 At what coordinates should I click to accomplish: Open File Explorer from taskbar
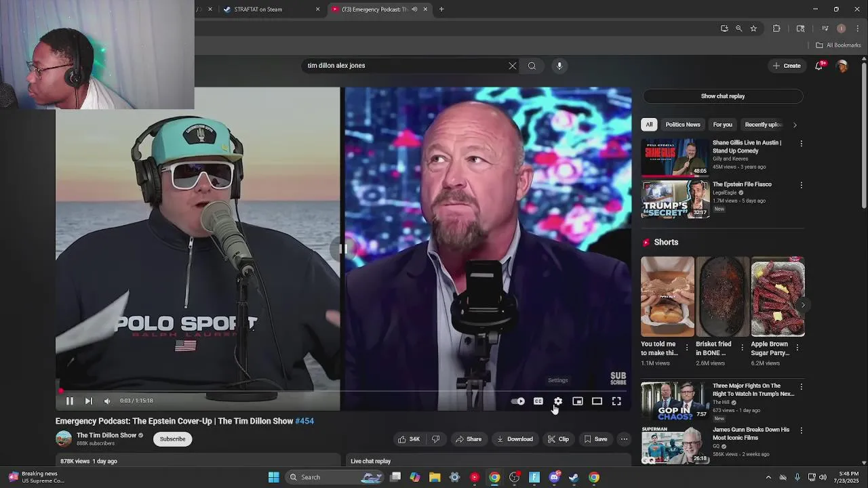point(435,477)
